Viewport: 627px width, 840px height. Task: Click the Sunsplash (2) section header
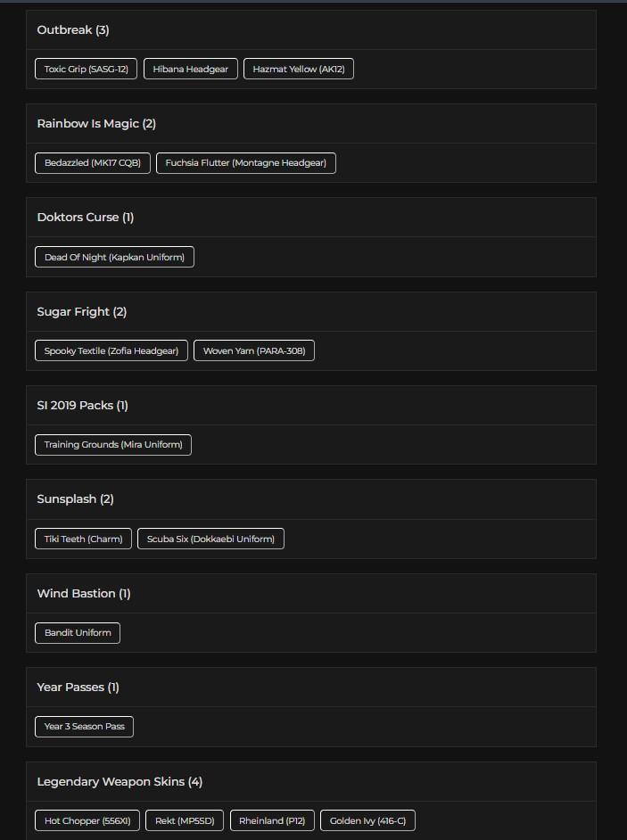(x=75, y=499)
